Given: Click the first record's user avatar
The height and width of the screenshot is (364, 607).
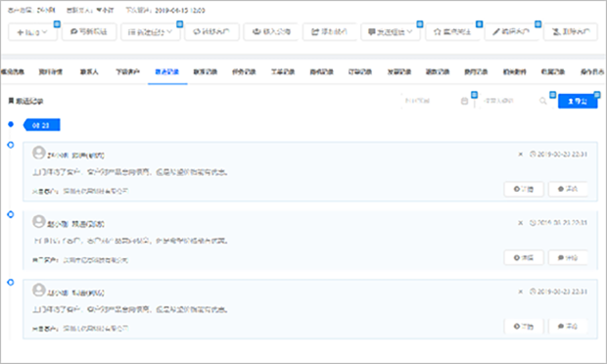Looking at the screenshot, I should 39,153.
